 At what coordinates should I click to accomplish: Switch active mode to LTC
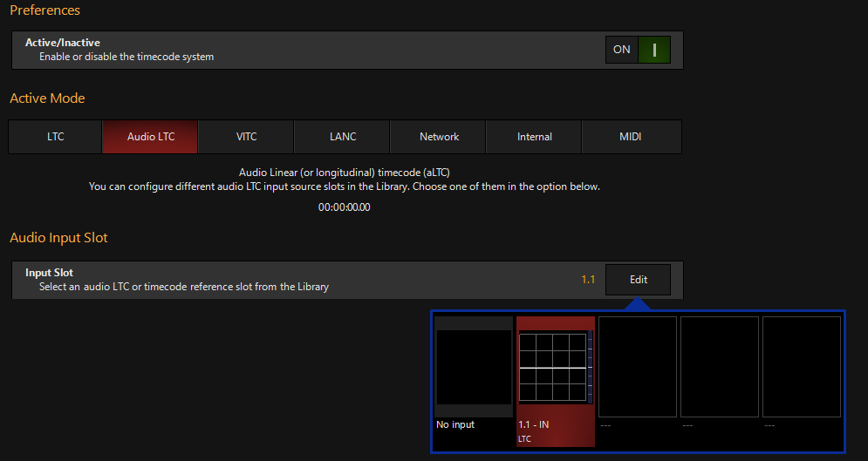point(55,137)
